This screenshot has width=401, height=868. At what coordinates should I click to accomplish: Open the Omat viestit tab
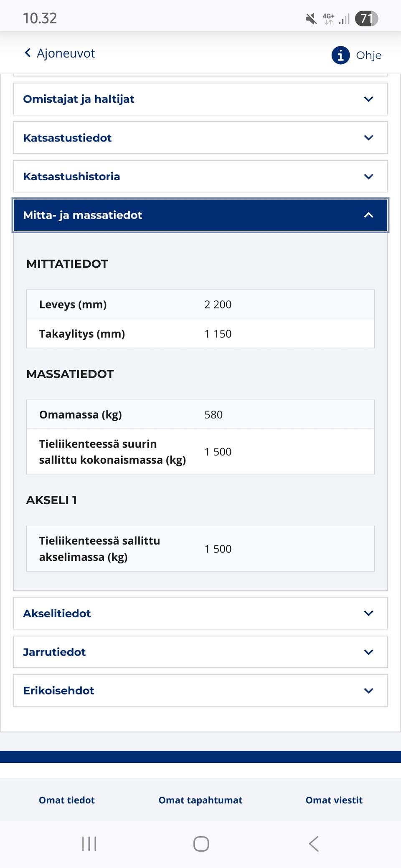tap(334, 800)
